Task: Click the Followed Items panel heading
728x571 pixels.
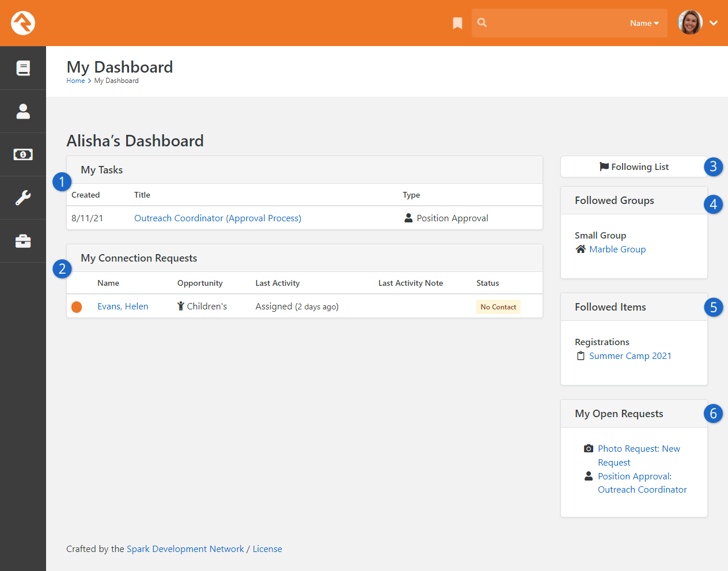Action: coord(611,307)
